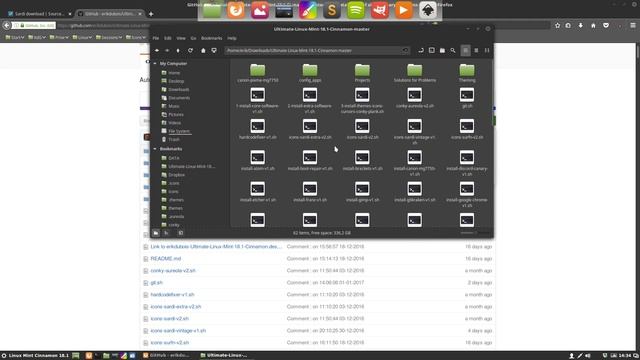Switch to icon view in Nemo

pyautogui.click(x=465, y=51)
